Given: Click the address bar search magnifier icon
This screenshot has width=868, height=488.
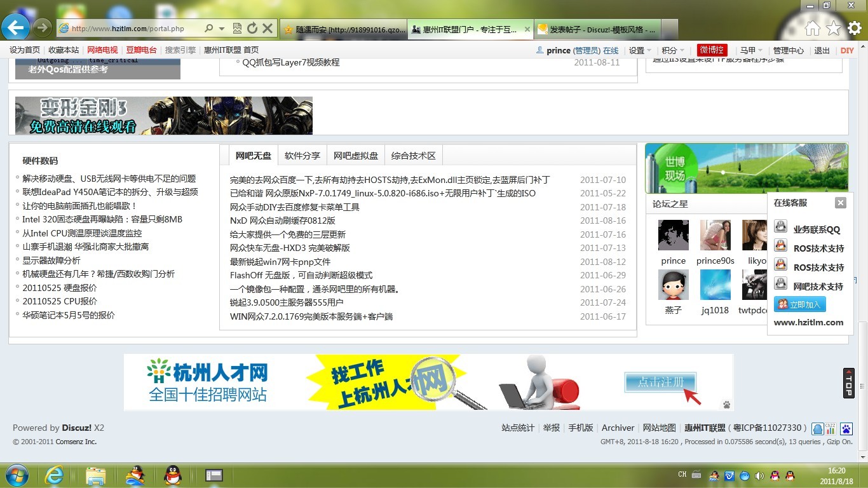Looking at the screenshot, I should (208, 29).
